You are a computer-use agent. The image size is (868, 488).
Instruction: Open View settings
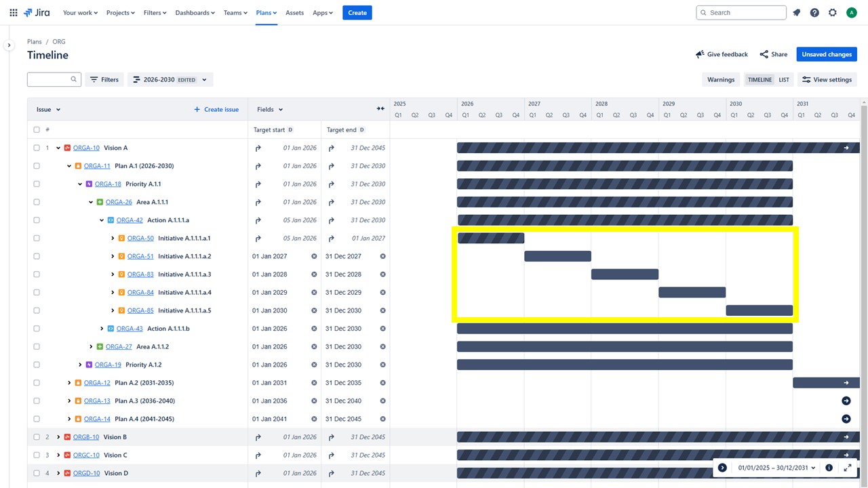(827, 79)
